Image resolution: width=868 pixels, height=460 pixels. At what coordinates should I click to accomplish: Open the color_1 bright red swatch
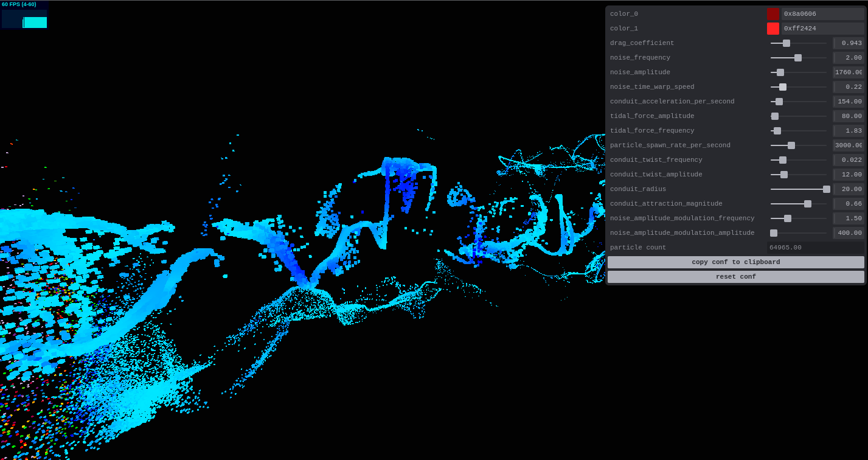772,28
